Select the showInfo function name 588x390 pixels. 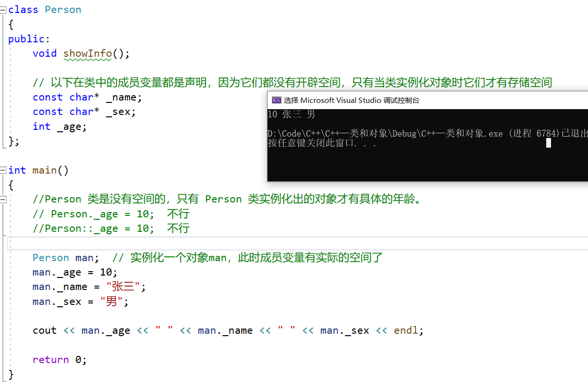[87, 53]
